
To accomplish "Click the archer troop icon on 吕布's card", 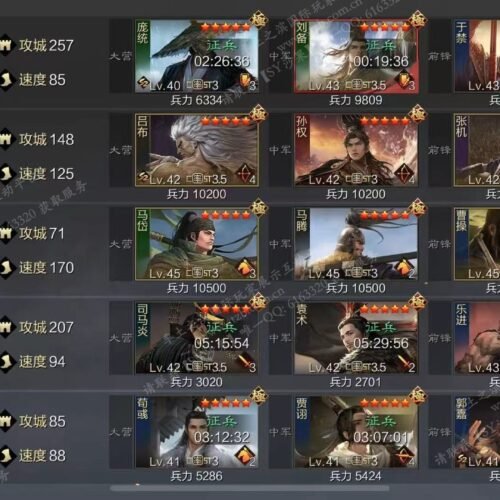I will 245,173.
